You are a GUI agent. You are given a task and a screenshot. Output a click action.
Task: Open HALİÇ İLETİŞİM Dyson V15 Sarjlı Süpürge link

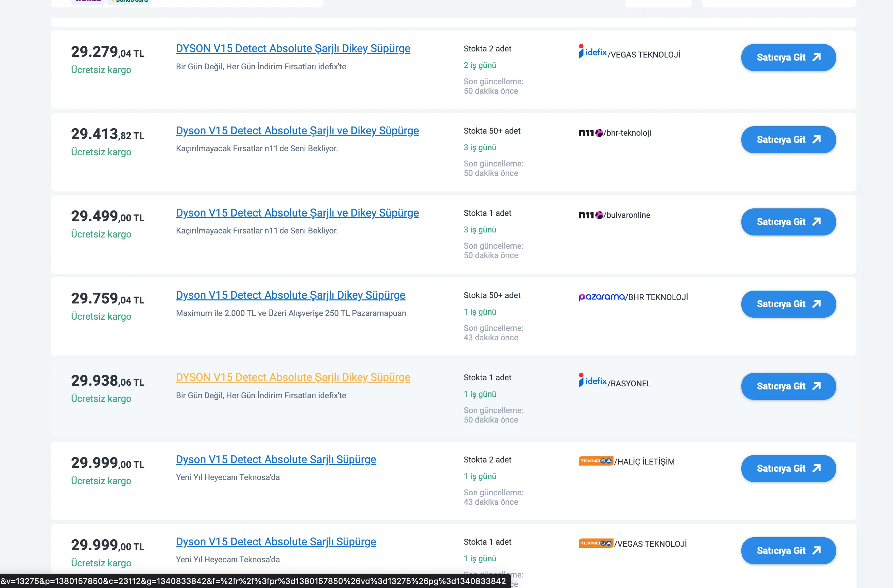276,459
